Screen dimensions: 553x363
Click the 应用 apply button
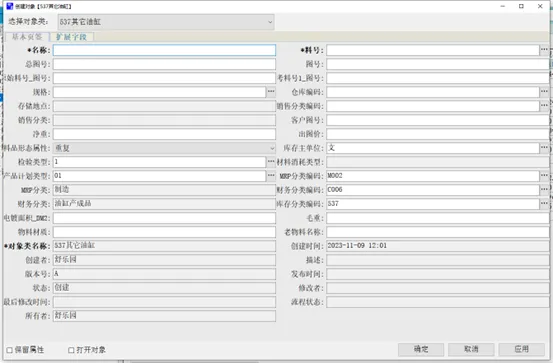tap(521, 349)
